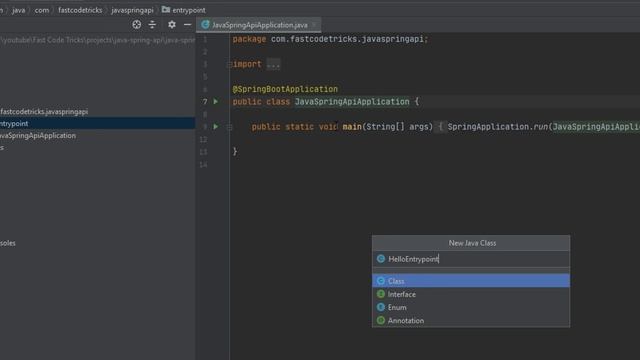
Task: Click the Enum type icon in popup list
Action: coord(381,307)
